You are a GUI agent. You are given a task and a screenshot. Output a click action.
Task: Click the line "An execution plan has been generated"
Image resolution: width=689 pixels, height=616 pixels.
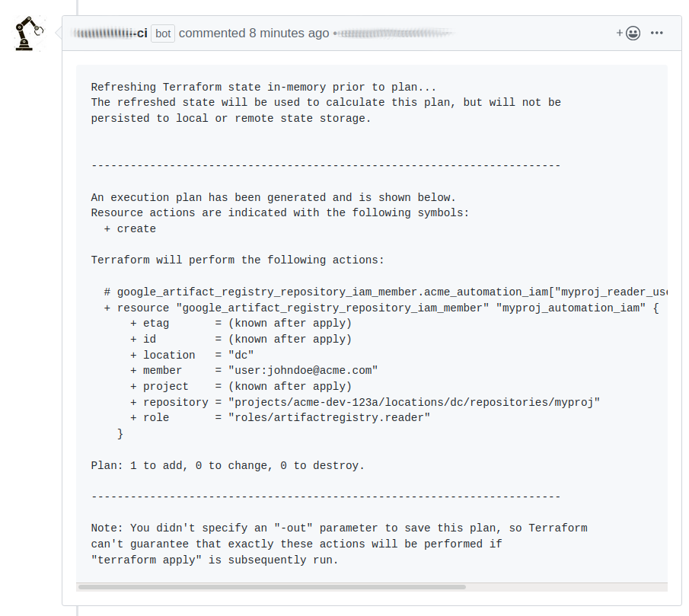(273, 198)
